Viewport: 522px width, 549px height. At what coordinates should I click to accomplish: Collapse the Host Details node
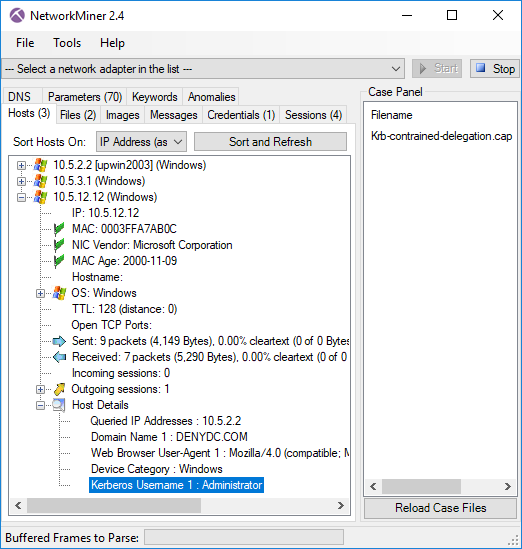point(40,405)
